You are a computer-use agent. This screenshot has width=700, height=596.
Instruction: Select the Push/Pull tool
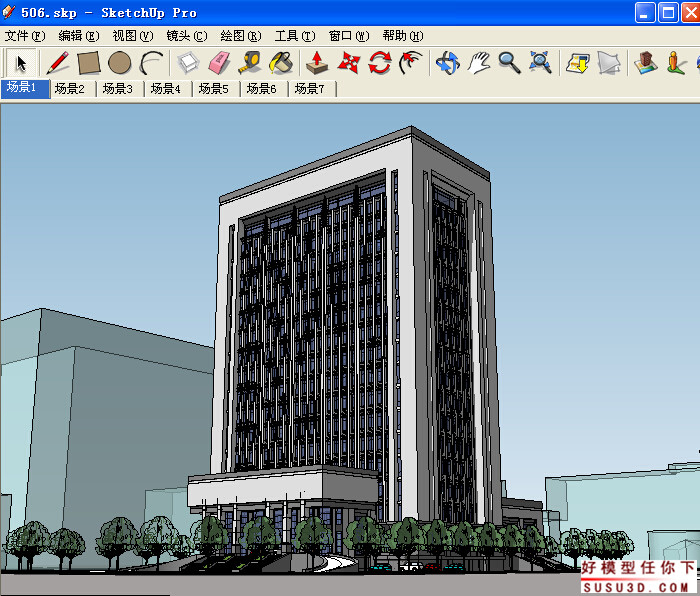317,63
